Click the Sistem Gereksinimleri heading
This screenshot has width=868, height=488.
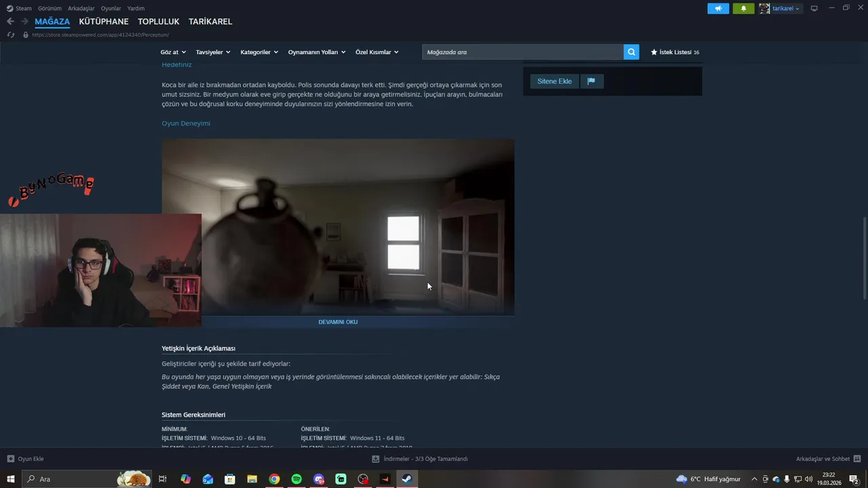point(193,415)
